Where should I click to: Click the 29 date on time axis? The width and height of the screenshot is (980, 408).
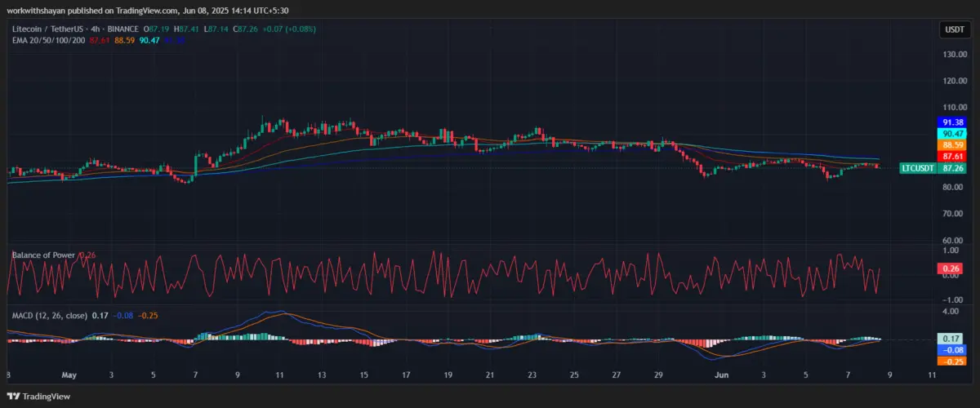[660, 375]
